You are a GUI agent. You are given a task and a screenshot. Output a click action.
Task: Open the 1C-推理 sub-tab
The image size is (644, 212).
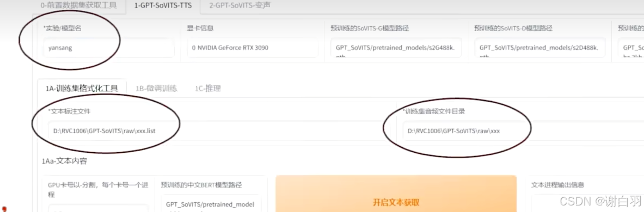tap(208, 88)
